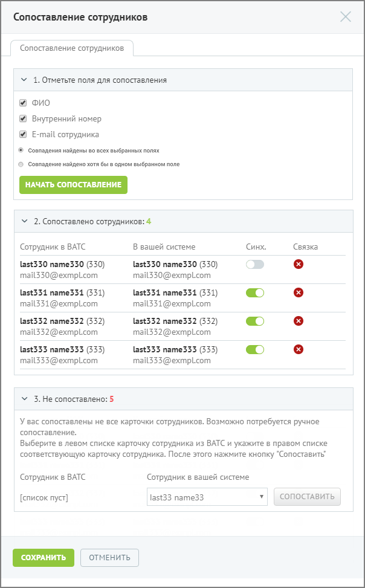Screen dimensions: 365x588
Task: Delete the last332 name332 link
Action: pos(299,321)
